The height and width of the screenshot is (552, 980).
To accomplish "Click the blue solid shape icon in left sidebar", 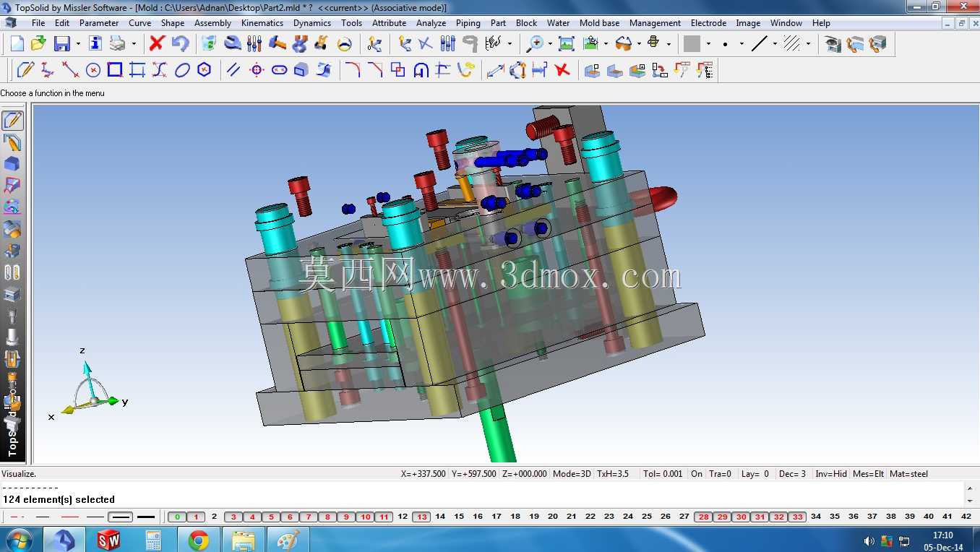I will pos(12,164).
